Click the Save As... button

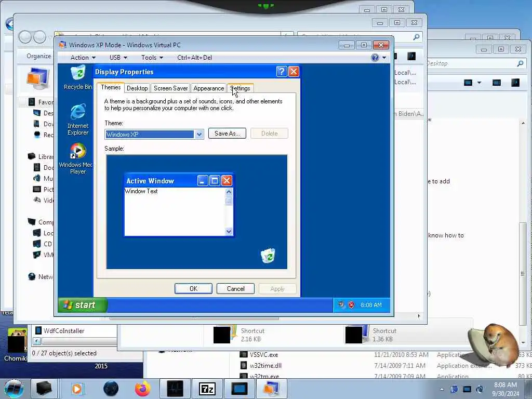pyautogui.click(x=227, y=134)
